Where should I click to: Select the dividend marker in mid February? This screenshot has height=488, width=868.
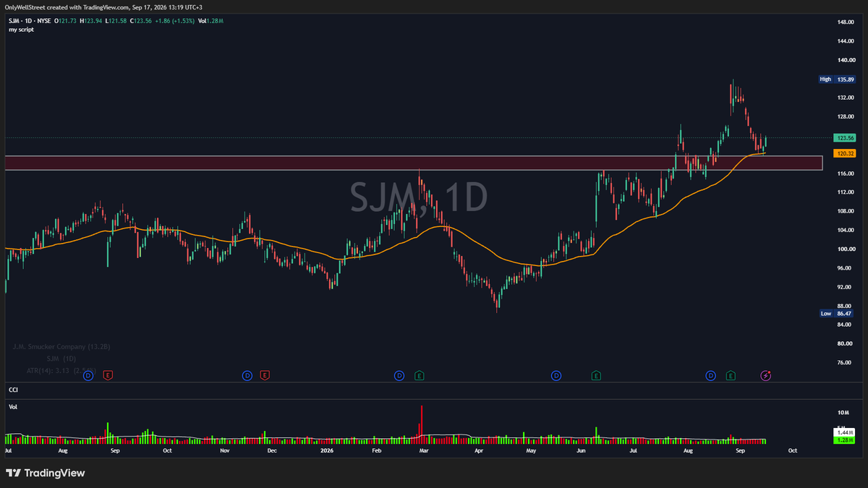pos(399,375)
